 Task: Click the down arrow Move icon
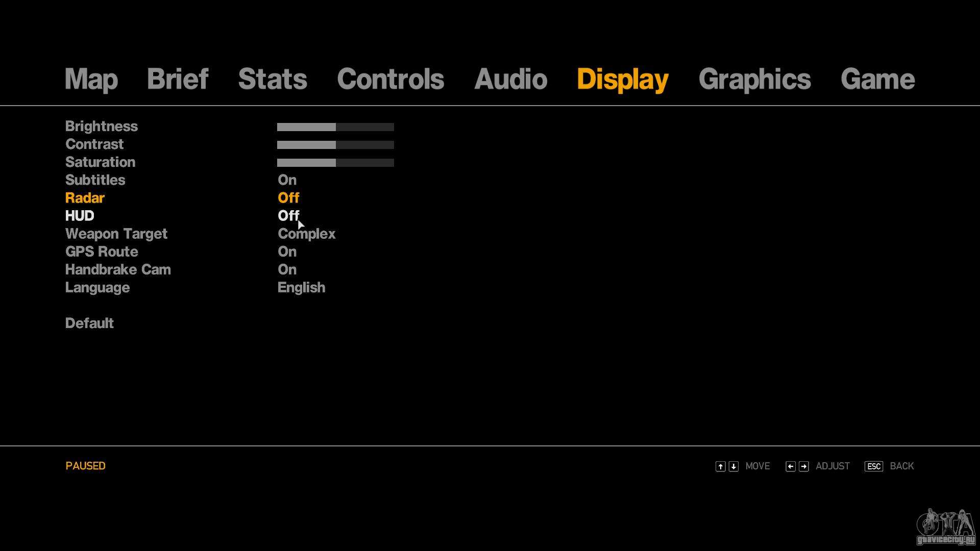pyautogui.click(x=734, y=466)
